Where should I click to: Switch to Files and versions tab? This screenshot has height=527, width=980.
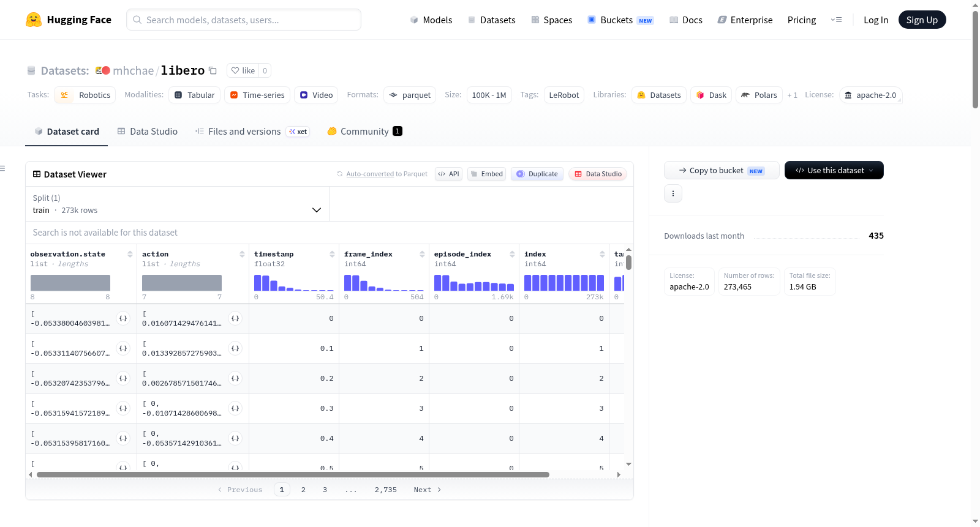[252, 131]
